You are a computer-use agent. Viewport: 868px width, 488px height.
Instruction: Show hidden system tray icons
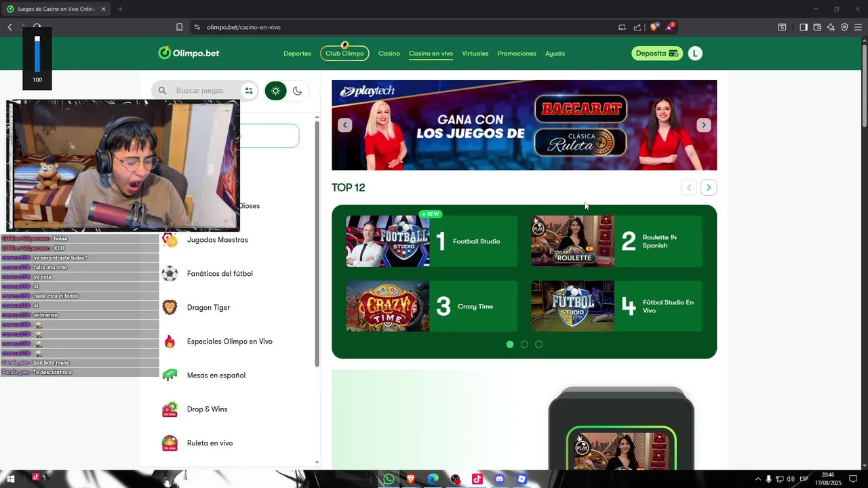point(758,479)
